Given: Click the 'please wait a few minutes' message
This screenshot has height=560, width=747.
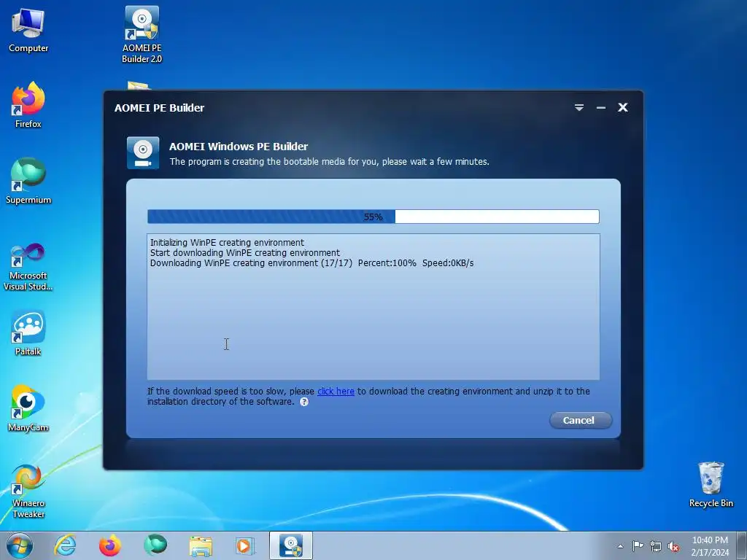Looking at the screenshot, I should click(436, 162).
